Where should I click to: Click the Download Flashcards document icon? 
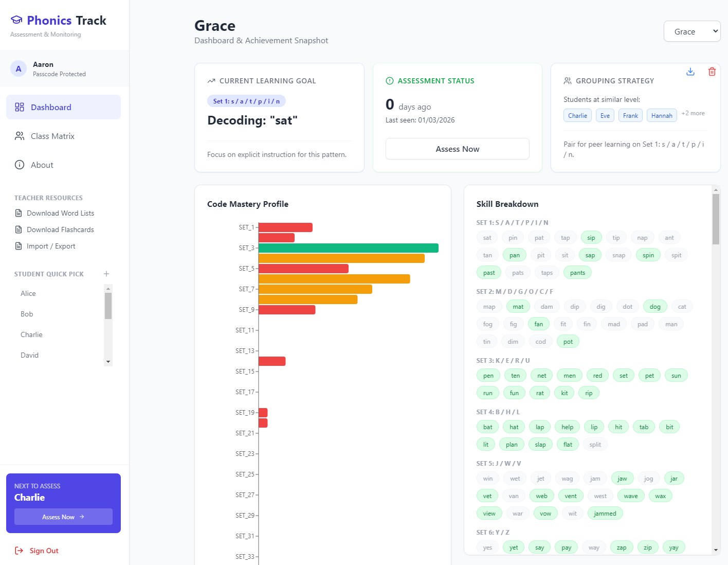coord(19,229)
